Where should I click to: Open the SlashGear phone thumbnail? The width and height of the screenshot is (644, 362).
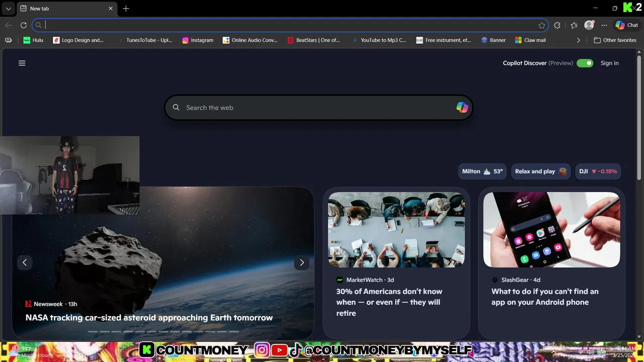point(551,230)
